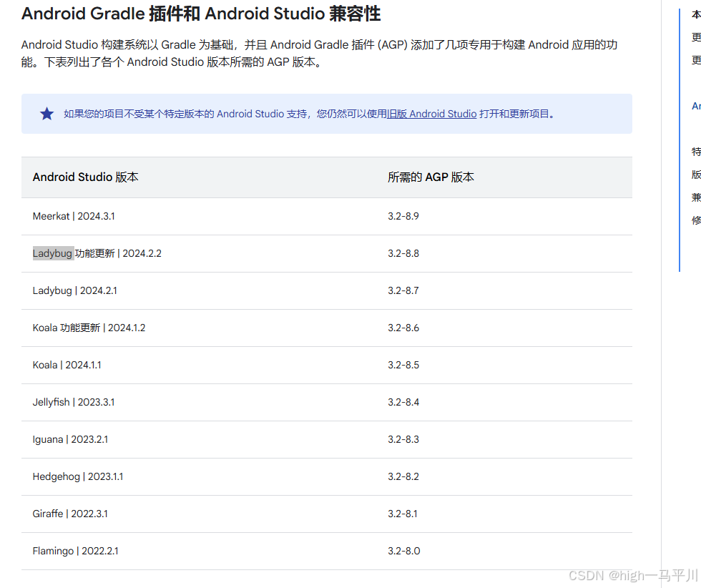Click the "Android Studio 版本" column header
This screenshot has height=588, width=701.
(85, 177)
